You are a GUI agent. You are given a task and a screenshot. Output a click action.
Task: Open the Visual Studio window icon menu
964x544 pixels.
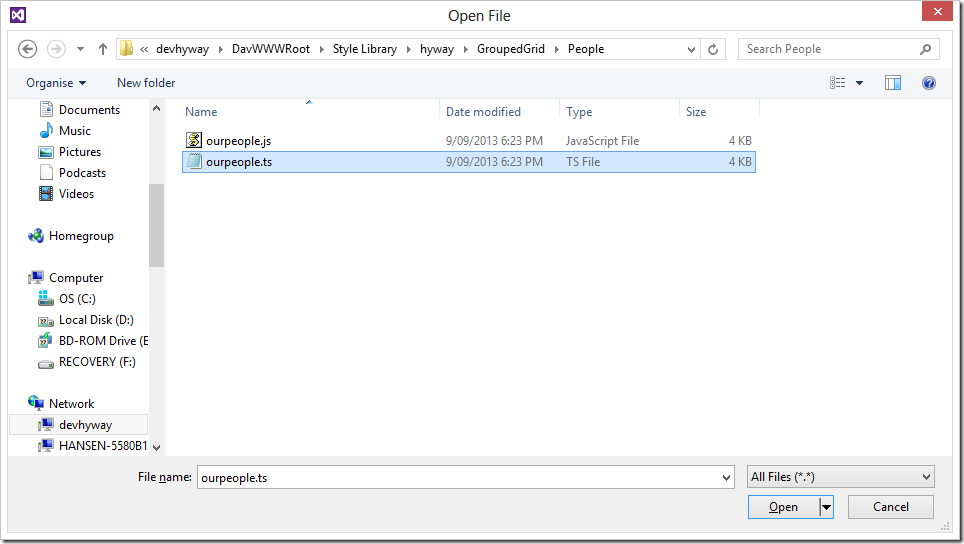click(x=18, y=15)
